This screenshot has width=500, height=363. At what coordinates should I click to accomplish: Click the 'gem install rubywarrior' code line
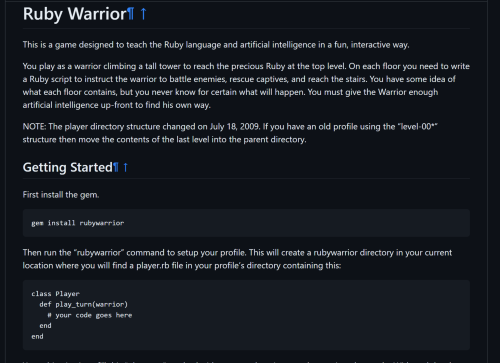pos(78,223)
